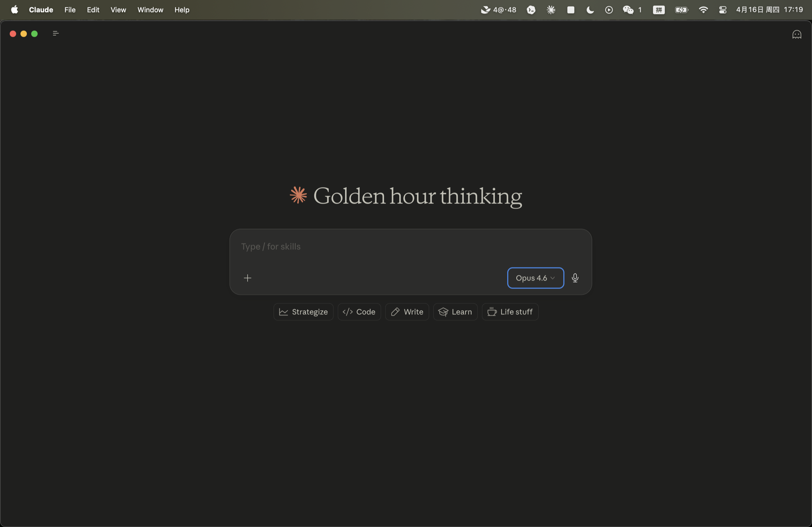Image resolution: width=812 pixels, height=527 pixels.
Task: Open WeChat menu bar icon
Action: pos(628,10)
